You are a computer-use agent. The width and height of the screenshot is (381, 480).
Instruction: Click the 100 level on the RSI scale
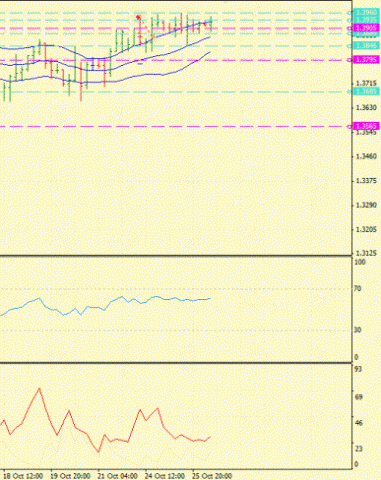click(360, 262)
